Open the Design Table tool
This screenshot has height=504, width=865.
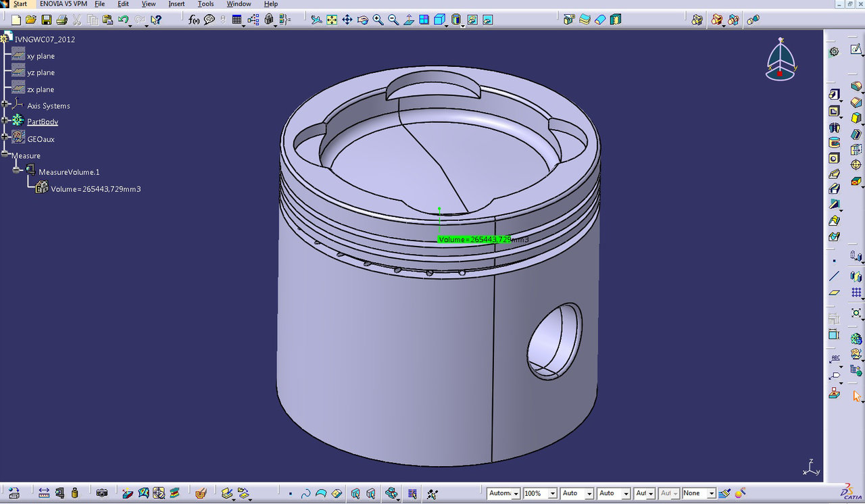[237, 20]
